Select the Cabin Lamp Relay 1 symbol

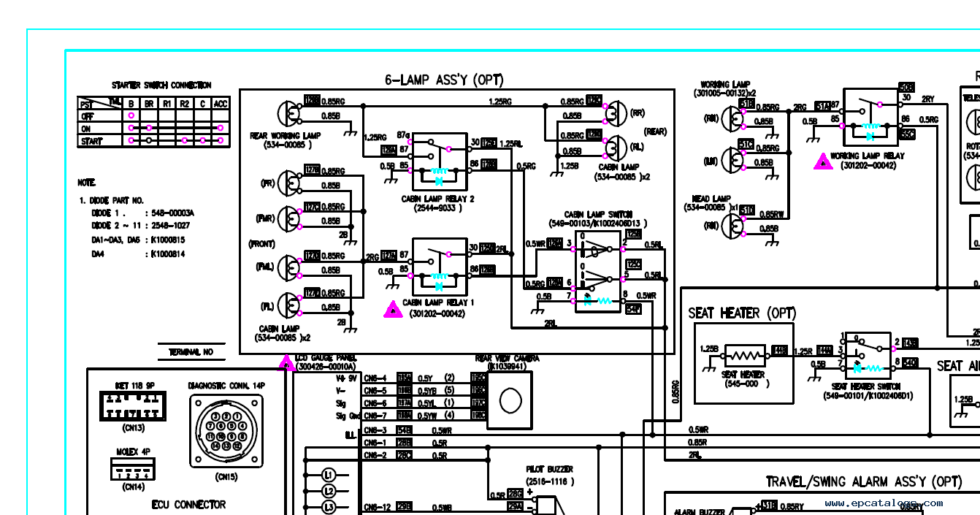point(440,267)
